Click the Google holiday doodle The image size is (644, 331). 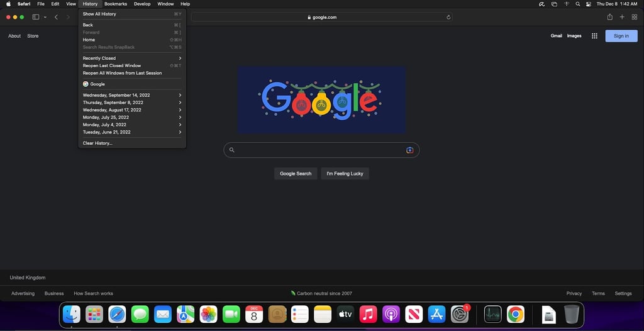(321, 100)
